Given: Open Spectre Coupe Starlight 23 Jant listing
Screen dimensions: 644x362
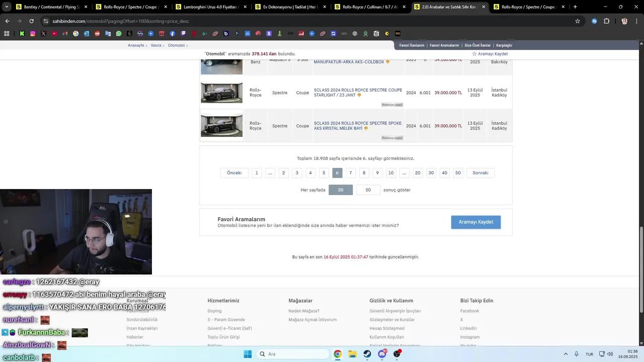Looking at the screenshot, I should tap(358, 93).
